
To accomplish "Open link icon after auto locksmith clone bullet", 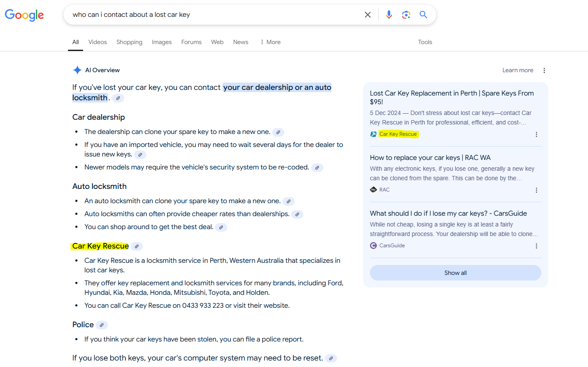I will (x=289, y=201).
